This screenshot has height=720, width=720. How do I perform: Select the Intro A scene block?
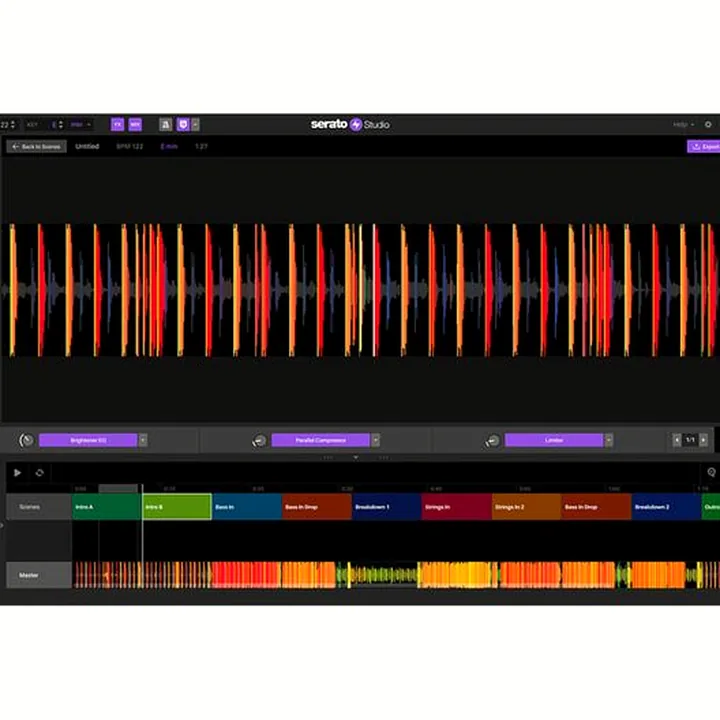pyautogui.click(x=107, y=507)
